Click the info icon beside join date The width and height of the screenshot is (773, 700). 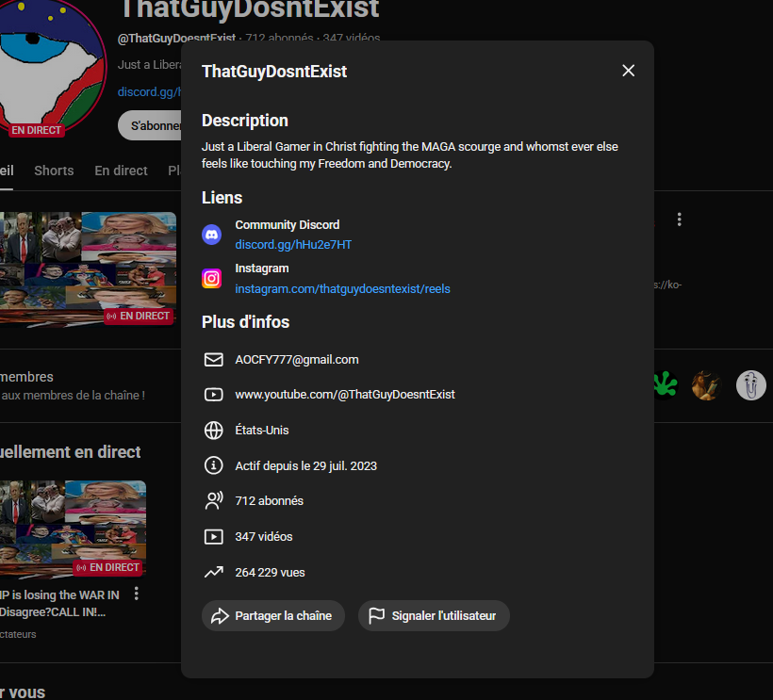click(213, 465)
